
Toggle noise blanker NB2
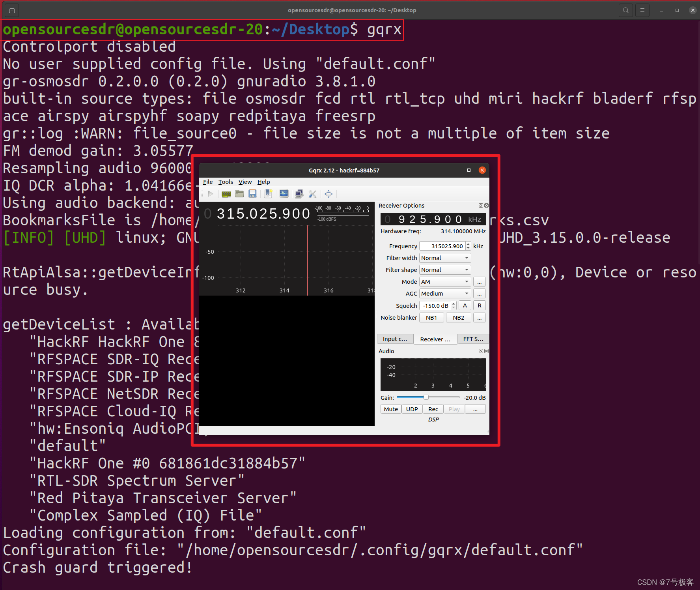[459, 318]
